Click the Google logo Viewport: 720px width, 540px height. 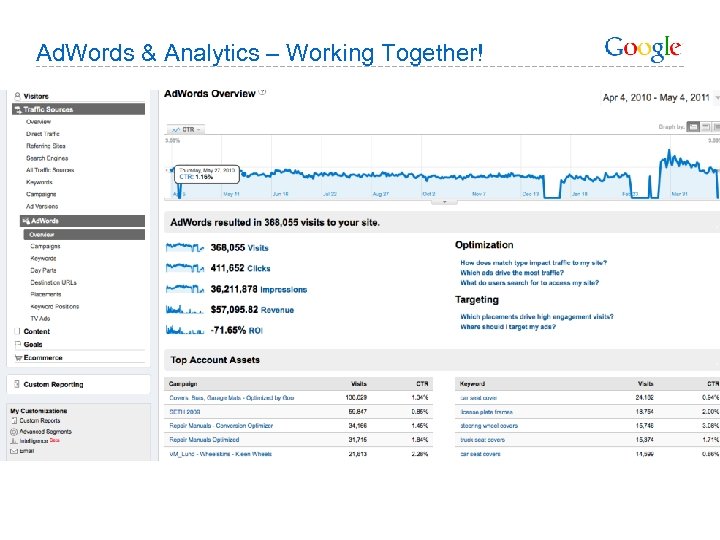643,47
